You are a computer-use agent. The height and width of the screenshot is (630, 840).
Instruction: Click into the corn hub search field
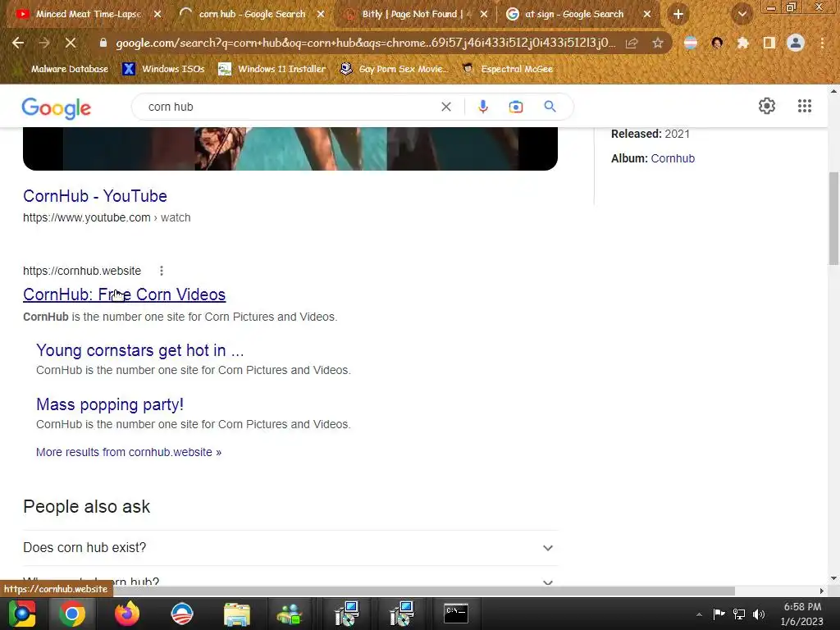(290, 107)
